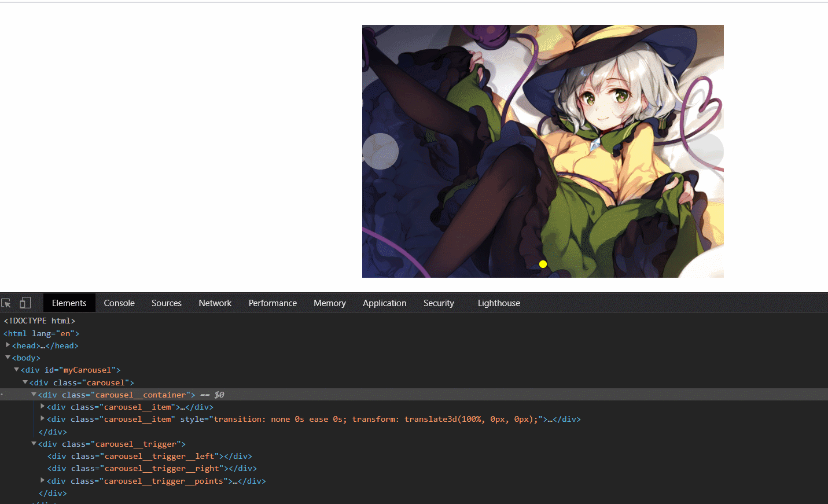The height and width of the screenshot is (504, 828).
Task: Collapse the carousel__trigger node
Action: coord(34,444)
